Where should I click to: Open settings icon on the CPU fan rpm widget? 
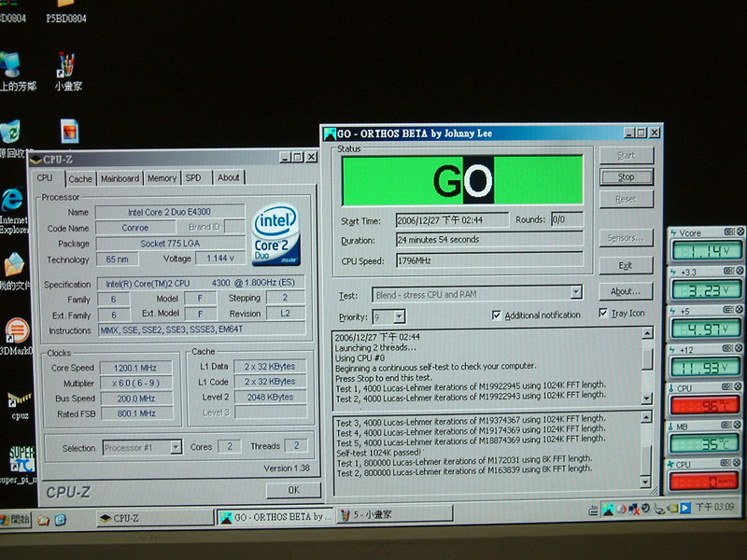(726, 462)
